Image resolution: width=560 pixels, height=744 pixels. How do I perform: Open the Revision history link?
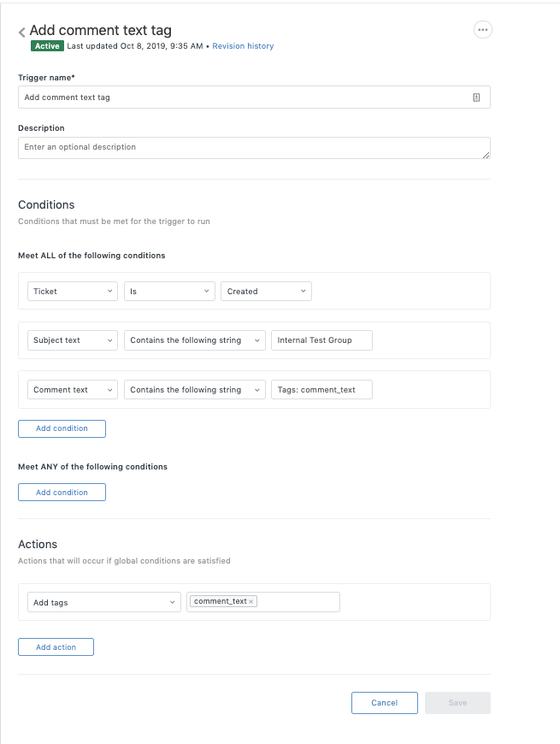(x=243, y=46)
